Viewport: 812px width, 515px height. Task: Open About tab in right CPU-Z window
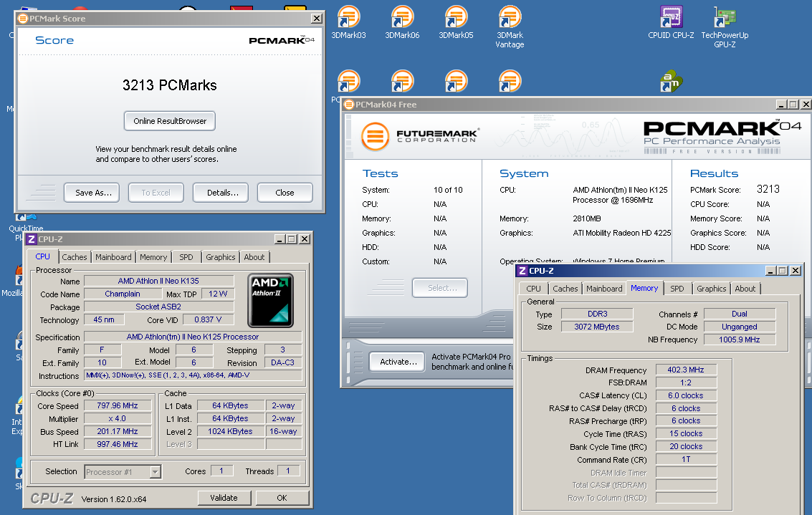[x=745, y=289]
